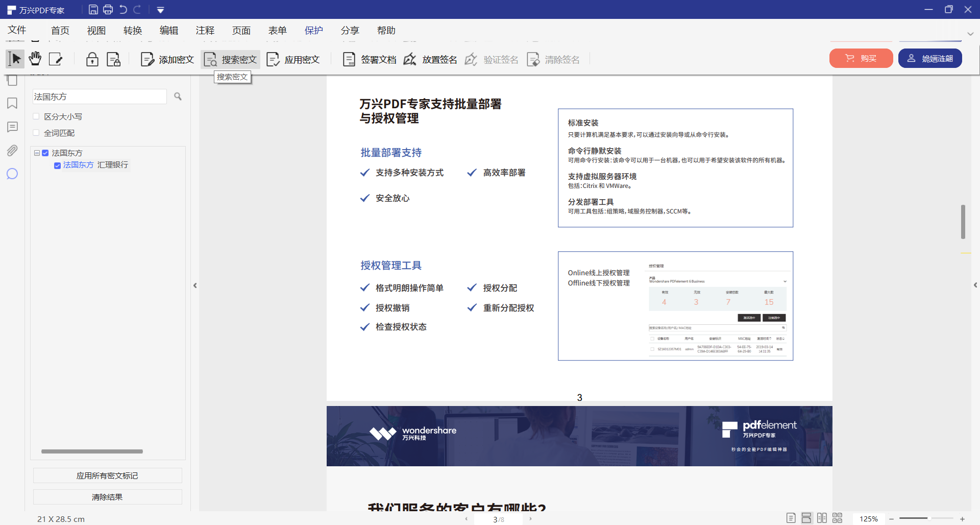Switch to the 保护 ribbon tab
The height and width of the screenshot is (525, 980).
(313, 30)
